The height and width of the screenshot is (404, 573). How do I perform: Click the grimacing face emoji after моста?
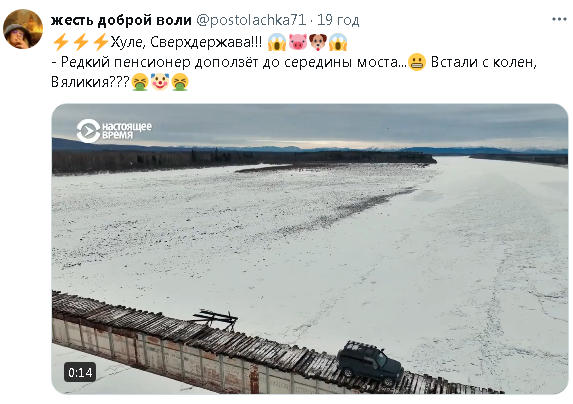(x=417, y=62)
